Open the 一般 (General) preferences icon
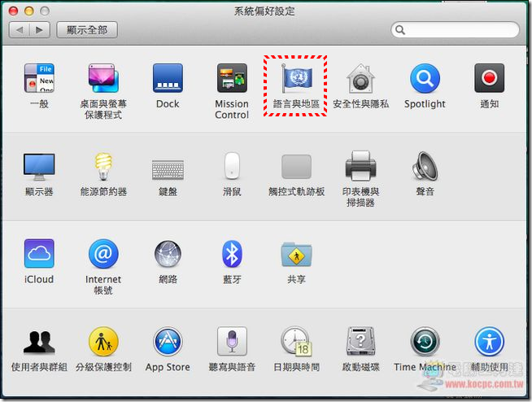This screenshot has height=402, width=532. 39,78
